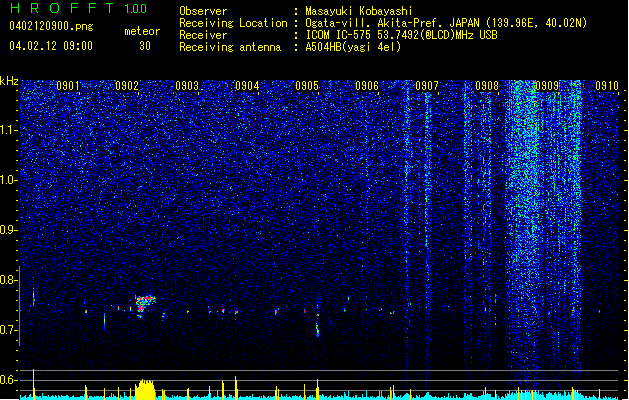Click the 0901 time marker
This screenshot has height=400, width=629.
click(x=67, y=86)
